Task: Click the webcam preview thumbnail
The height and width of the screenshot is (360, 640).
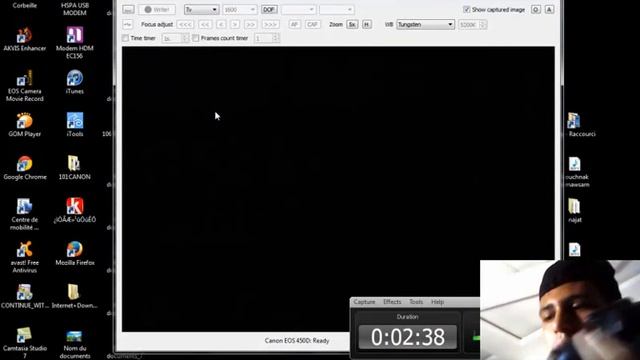Action: pyautogui.click(x=560, y=310)
